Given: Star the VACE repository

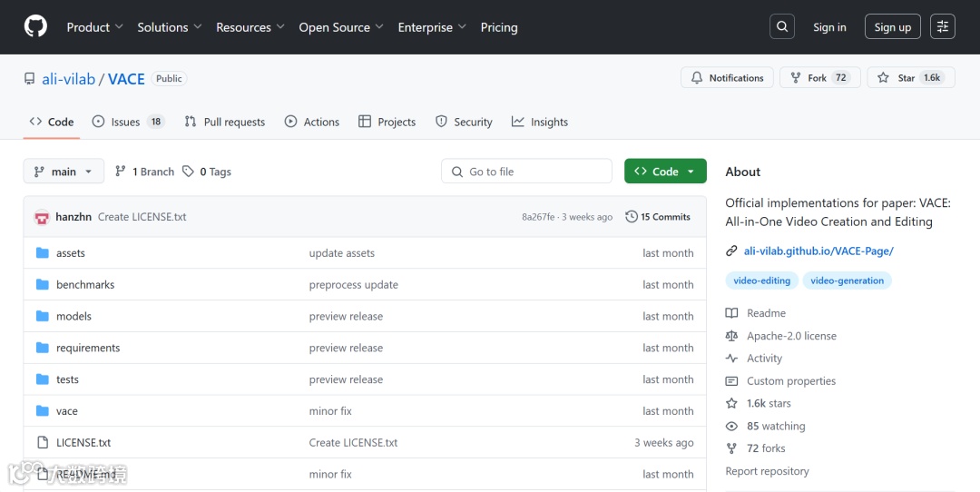Looking at the screenshot, I should click(911, 77).
